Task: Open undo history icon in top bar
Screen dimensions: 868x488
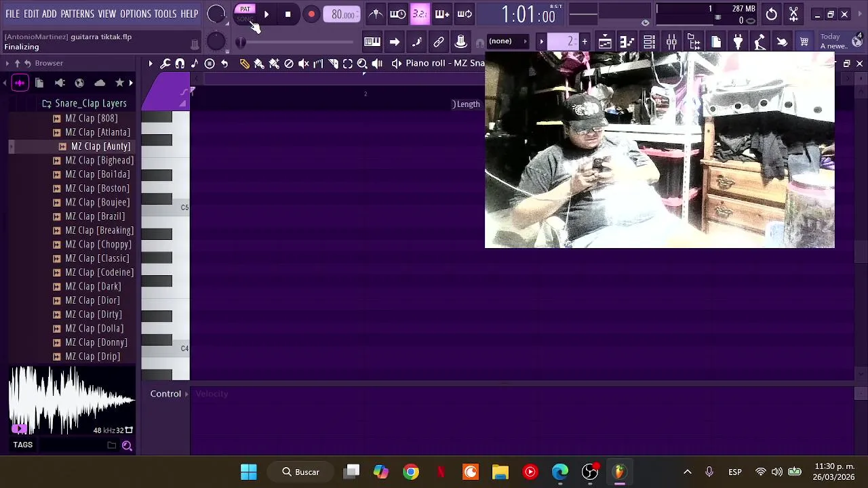Action: click(x=772, y=14)
